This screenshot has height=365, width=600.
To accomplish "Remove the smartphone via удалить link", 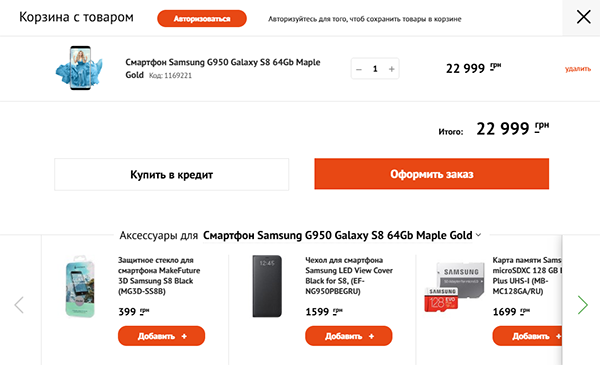I will point(578,69).
